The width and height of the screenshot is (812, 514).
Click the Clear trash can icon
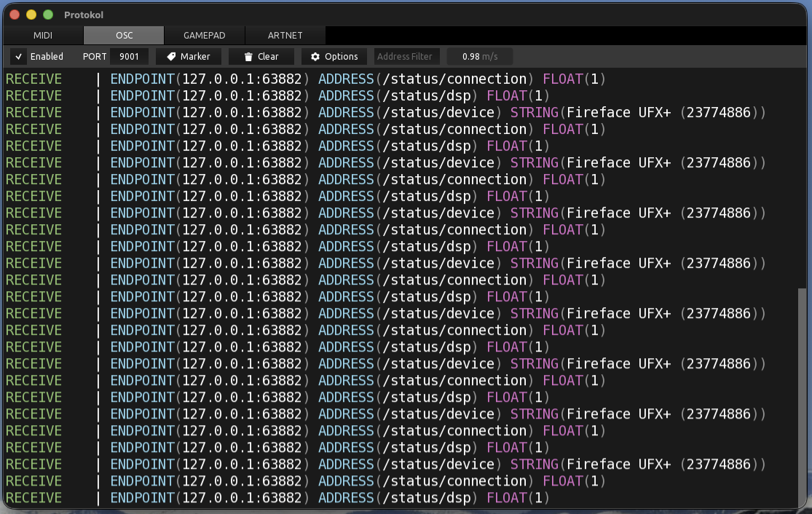click(x=248, y=56)
